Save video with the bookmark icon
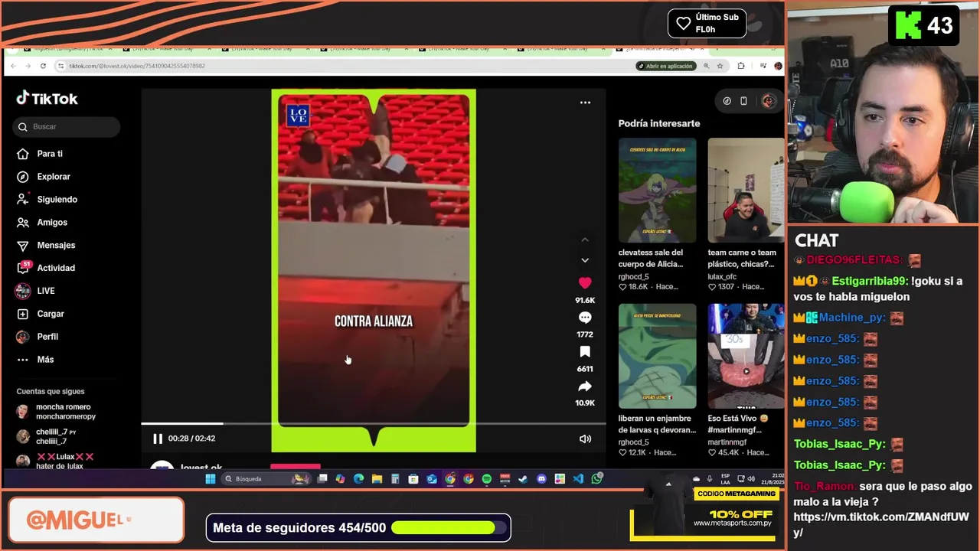980x551 pixels. click(x=585, y=352)
